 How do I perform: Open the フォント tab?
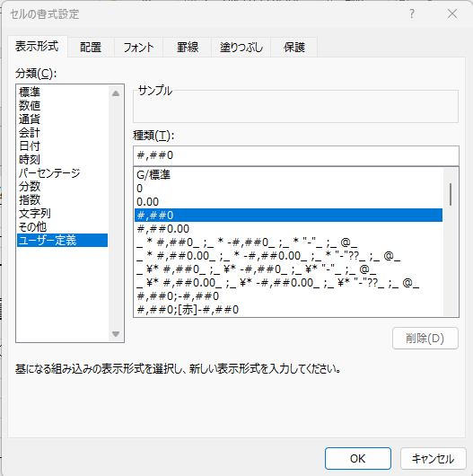coord(138,47)
